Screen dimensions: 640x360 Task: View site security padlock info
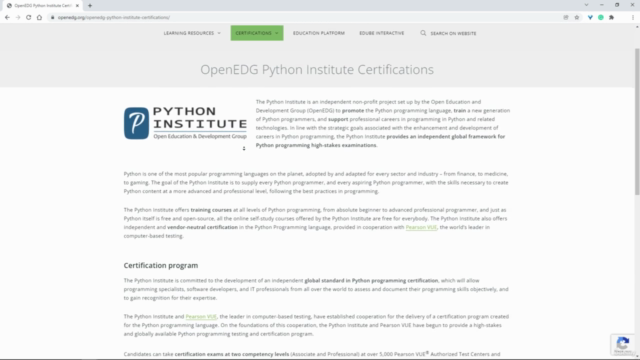point(53,18)
